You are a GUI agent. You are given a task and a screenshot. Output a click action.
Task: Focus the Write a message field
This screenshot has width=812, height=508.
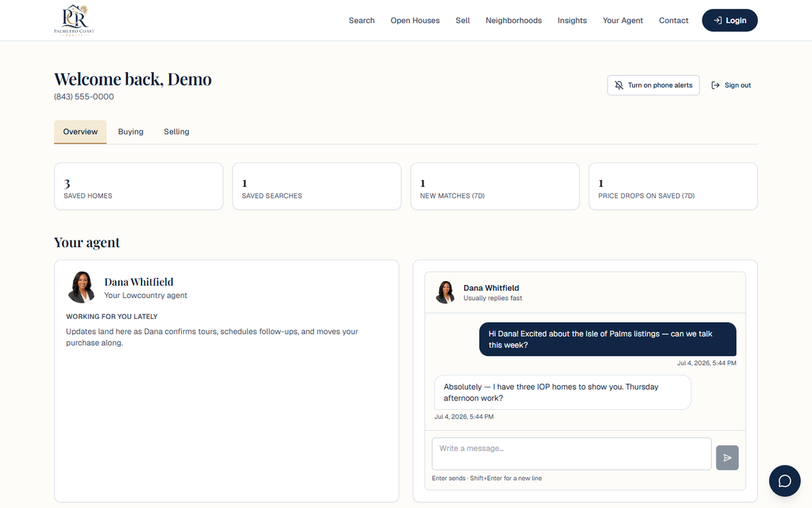[x=572, y=454]
